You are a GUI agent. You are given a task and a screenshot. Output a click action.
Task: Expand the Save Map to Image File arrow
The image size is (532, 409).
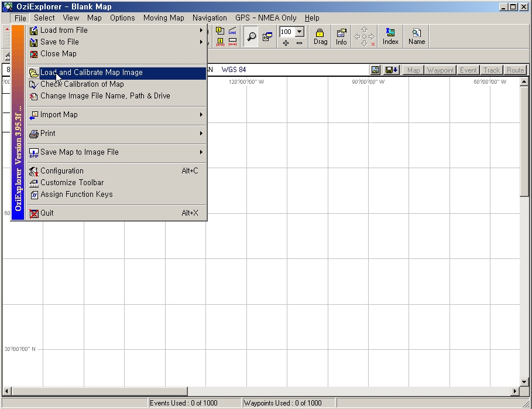[x=201, y=152]
